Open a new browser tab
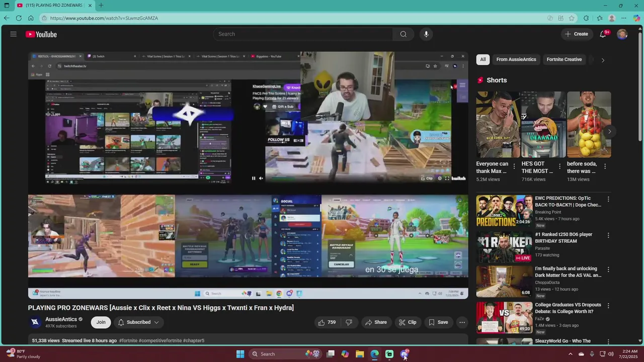Viewport: 644px width, 362px height. [x=101, y=6]
